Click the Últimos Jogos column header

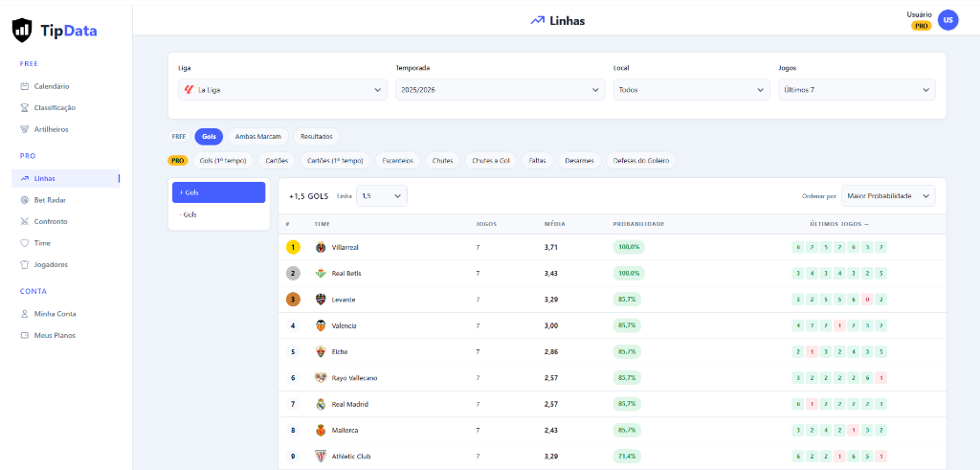838,224
